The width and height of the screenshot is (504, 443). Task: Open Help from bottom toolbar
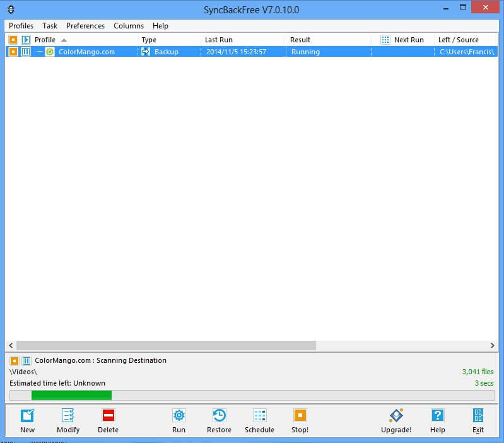coord(437,416)
